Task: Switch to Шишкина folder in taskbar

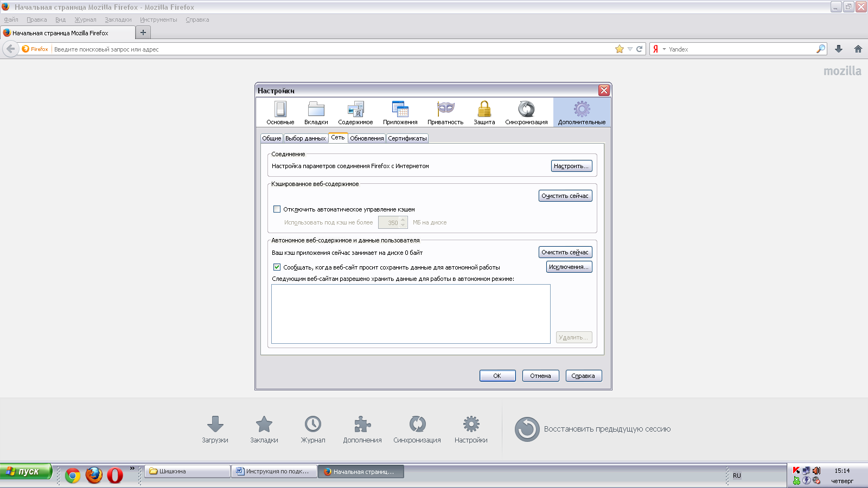Action: point(187,471)
